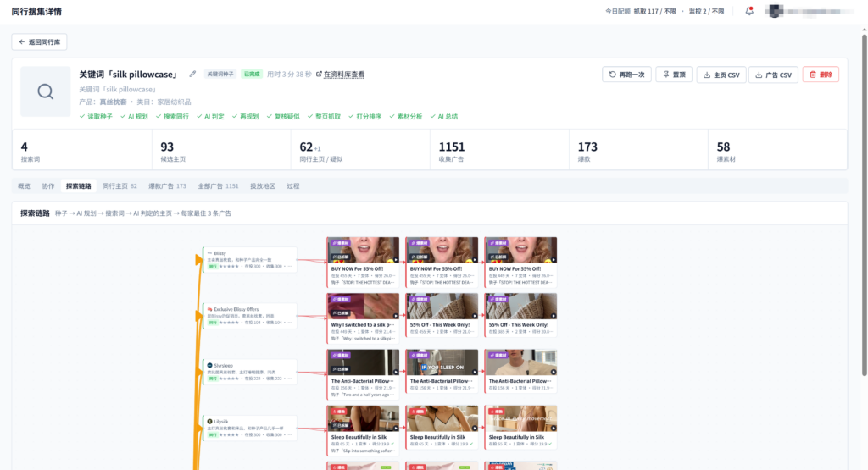
Task: Click the red 删除 button
Action: [x=821, y=75]
